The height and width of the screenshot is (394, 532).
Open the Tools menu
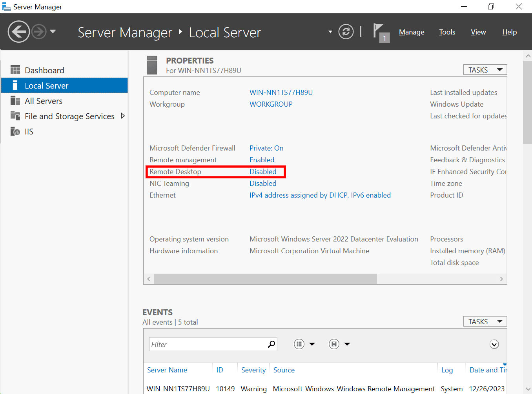(x=447, y=32)
